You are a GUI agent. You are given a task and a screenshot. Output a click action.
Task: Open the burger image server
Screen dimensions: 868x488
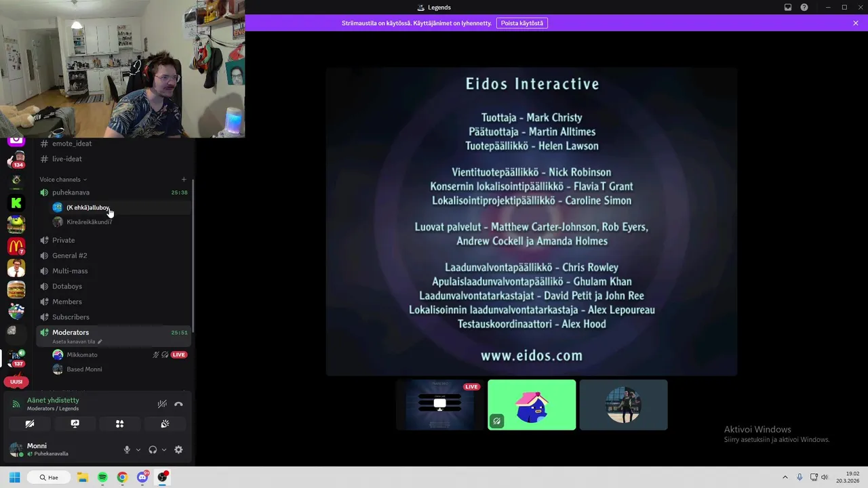(x=16, y=289)
